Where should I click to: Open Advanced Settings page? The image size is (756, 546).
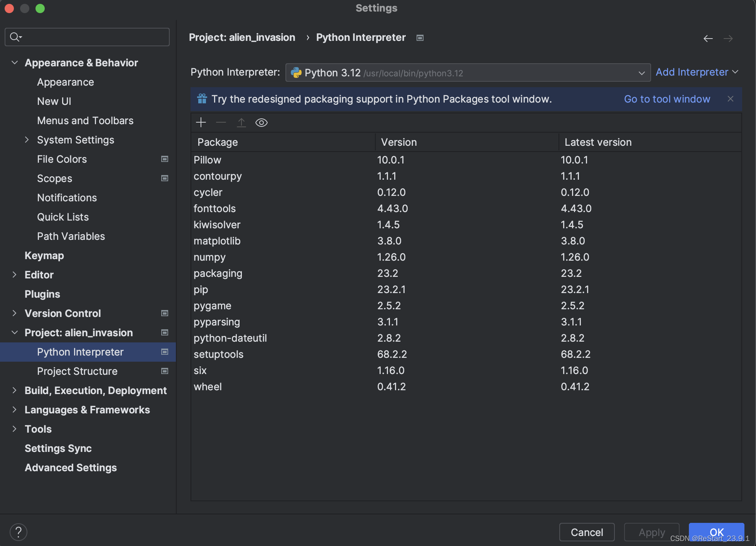pos(71,468)
